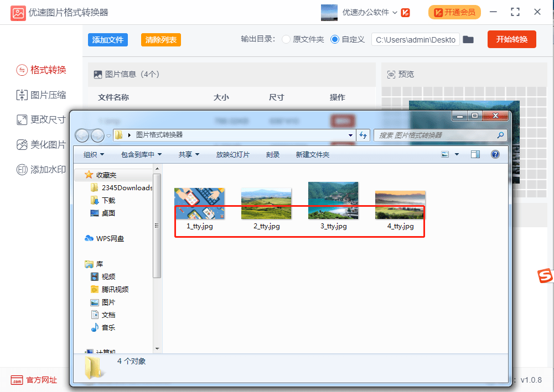554x392 pixels.
Task: Click the folder icon in the address bar
Action: 118,135
